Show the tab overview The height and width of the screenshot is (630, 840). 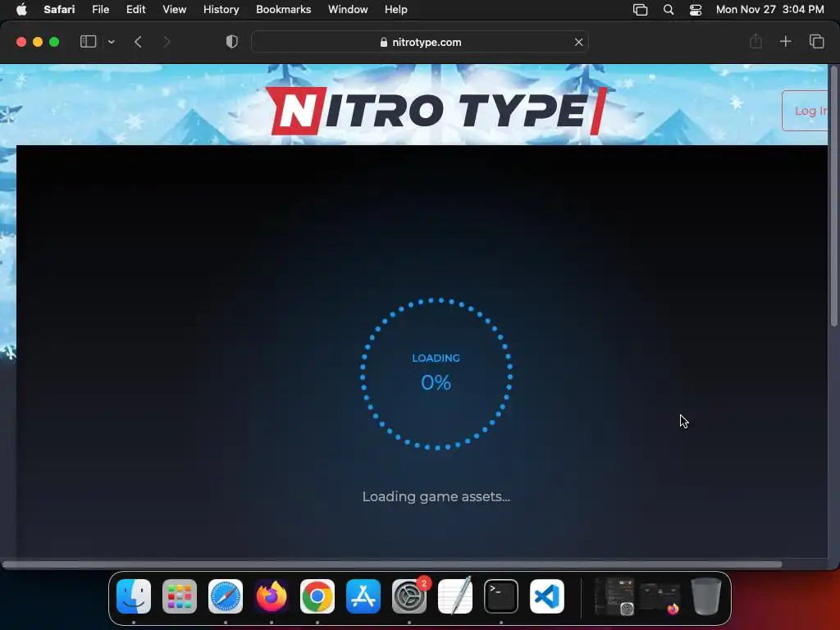[816, 41]
